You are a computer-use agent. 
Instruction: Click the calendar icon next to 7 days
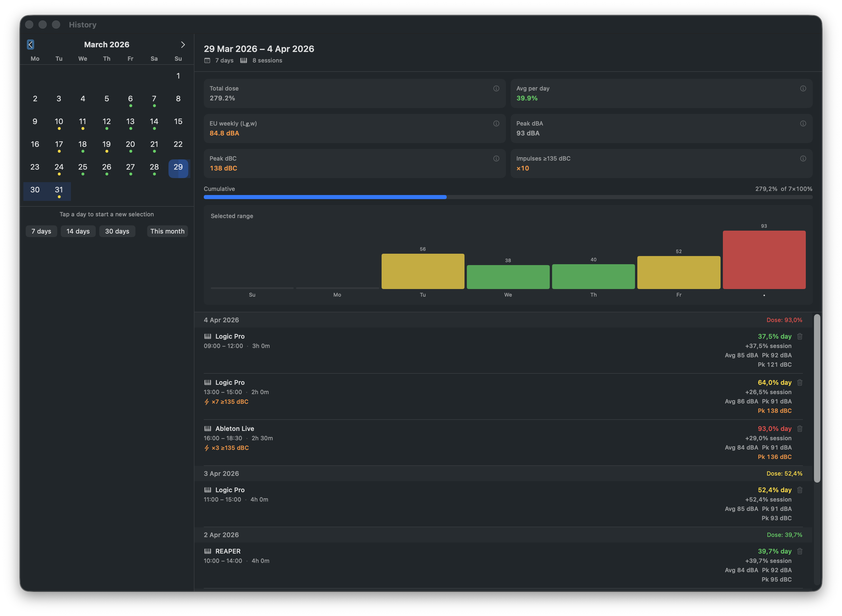click(207, 60)
